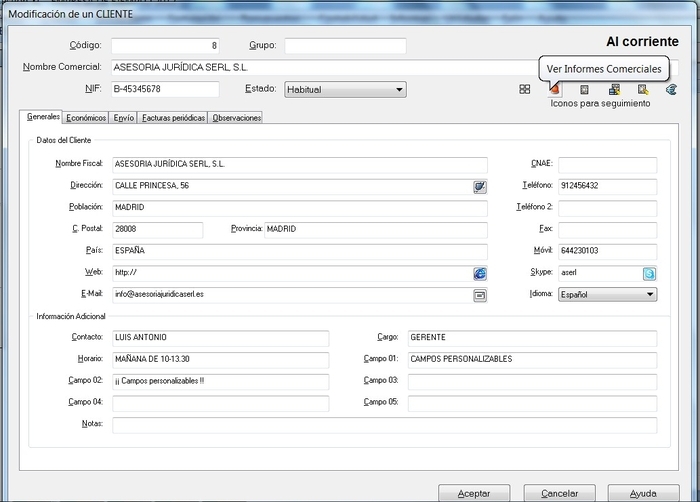The image size is (700, 502).
Task: Select the Facturas periódicas tab
Action: pos(173,118)
